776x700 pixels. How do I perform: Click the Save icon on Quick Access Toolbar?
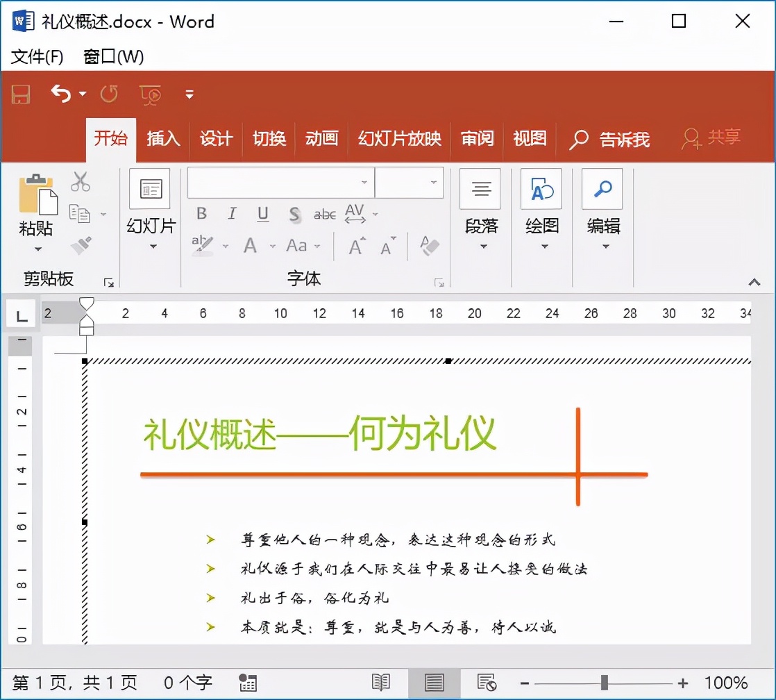point(20,94)
